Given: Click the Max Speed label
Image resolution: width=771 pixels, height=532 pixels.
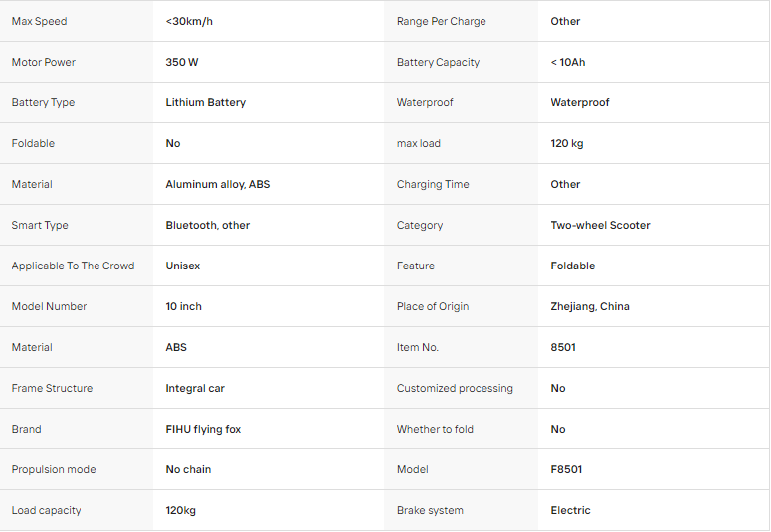Looking at the screenshot, I should 40,21.
